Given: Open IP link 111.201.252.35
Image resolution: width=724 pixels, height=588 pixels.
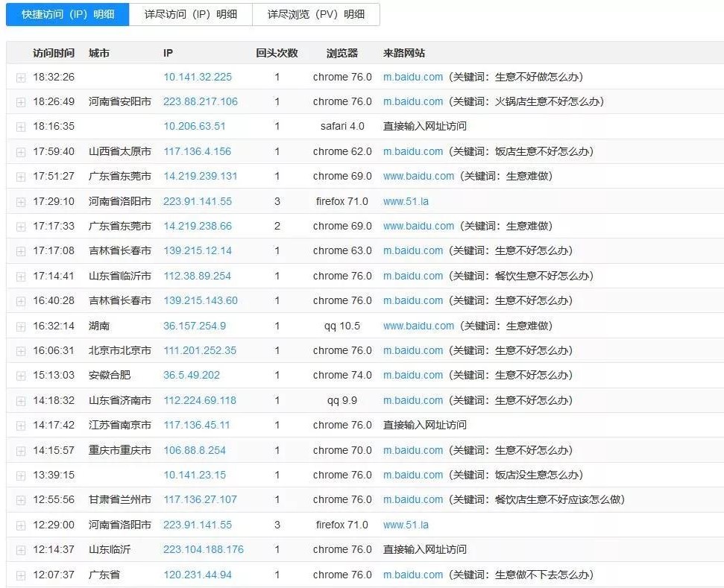Looking at the screenshot, I should pos(200,350).
